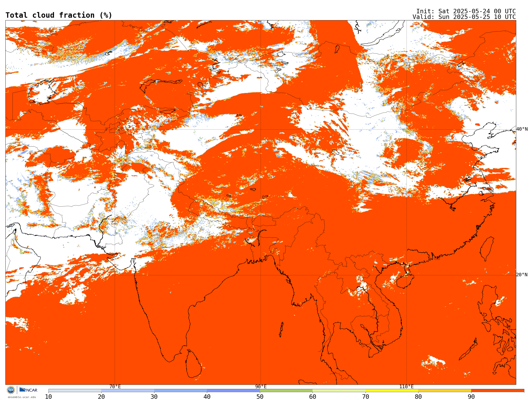The image size is (532, 400).
Task: Click the Valid date line
Action: pos(464,17)
